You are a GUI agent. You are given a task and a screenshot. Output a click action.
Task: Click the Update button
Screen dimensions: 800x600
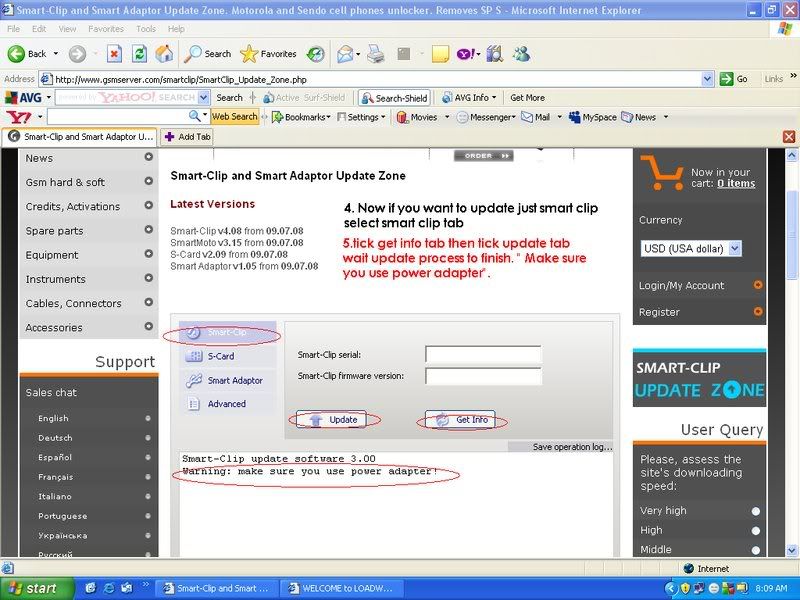coord(332,420)
